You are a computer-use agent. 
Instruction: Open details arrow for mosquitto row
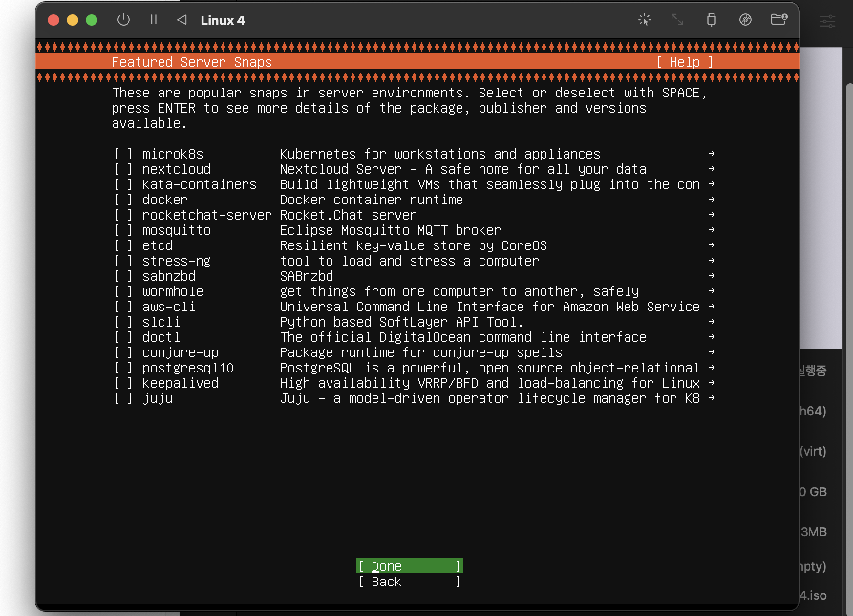(712, 230)
